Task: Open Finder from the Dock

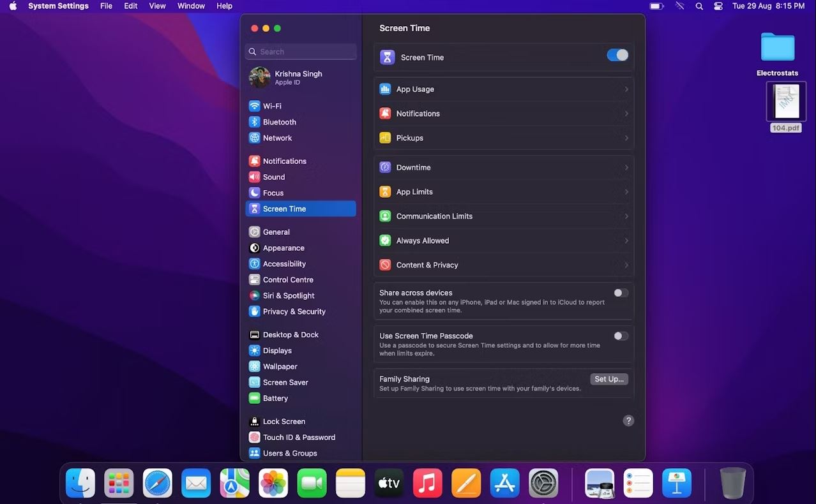Action: (x=80, y=483)
